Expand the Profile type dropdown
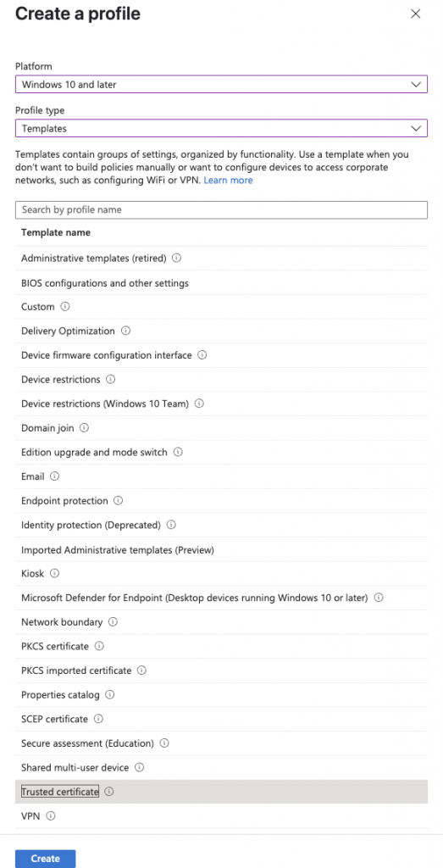This screenshot has height=868, width=443. pyautogui.click(x=221, y=129)
